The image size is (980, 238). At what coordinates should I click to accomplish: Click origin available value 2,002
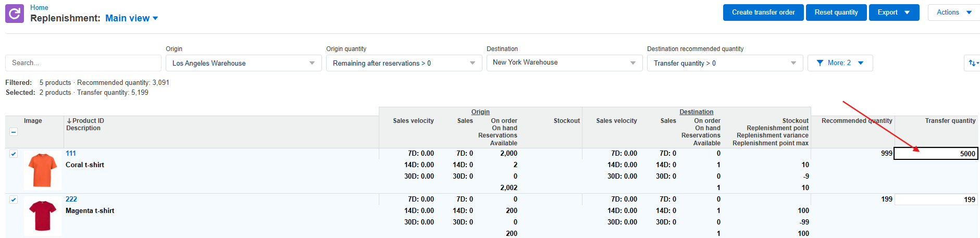coord(508,188)
